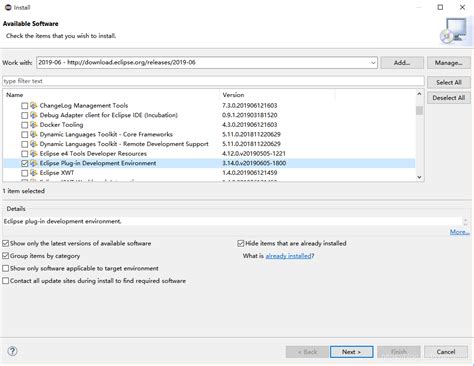The width and height of the screenshot is (474, 366).
Task: Check the Eclipse XWT checkbox
Action: [x=24, y=173]
